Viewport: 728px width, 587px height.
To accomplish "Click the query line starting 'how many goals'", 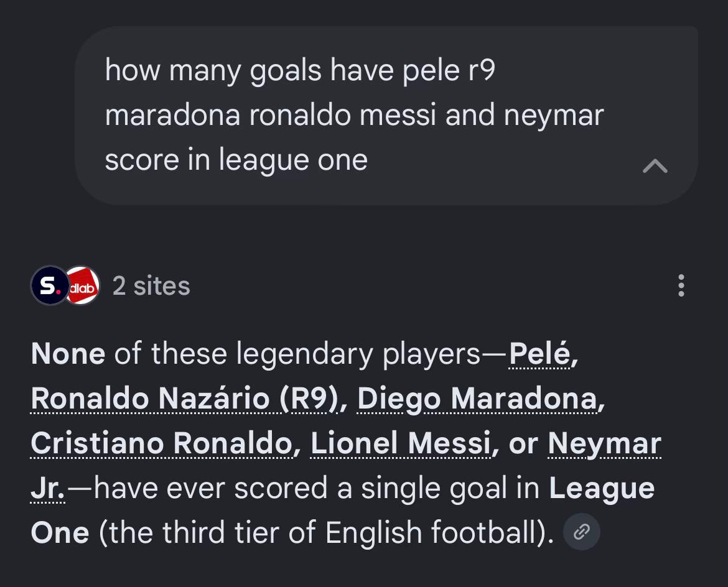I will (300, 70).
